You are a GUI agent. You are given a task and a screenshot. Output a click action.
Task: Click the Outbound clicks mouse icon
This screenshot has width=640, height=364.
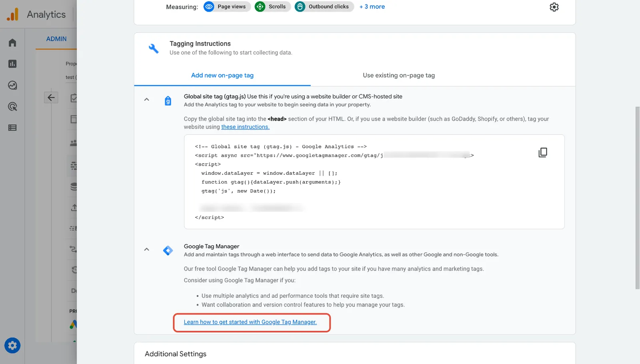click(x=300, y=7)
